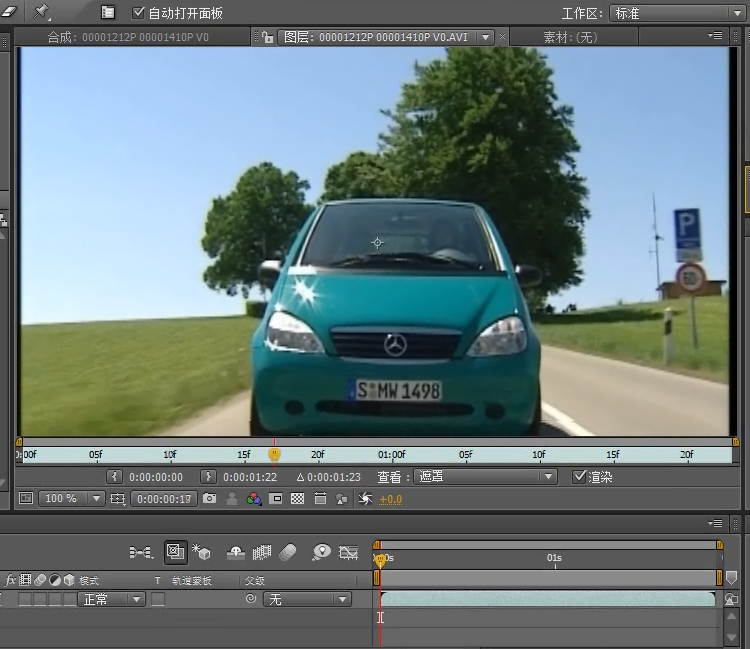Click the frame blending column header icon
The width and height of the screenshot is (750, 649).
point(25,580)
